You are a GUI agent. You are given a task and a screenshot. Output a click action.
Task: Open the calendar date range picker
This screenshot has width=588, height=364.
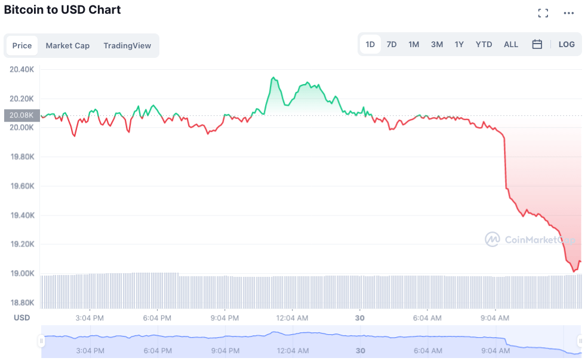(537, 44)
